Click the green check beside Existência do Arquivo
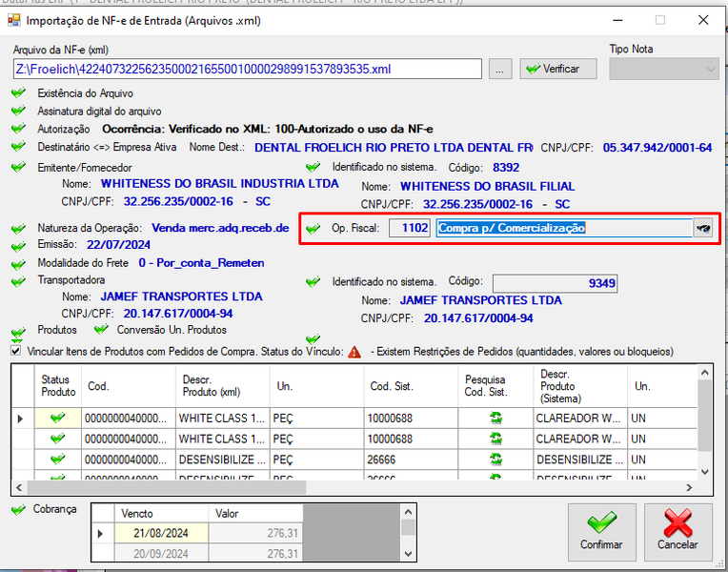728x572 pixels. click(x=18, y=92)
